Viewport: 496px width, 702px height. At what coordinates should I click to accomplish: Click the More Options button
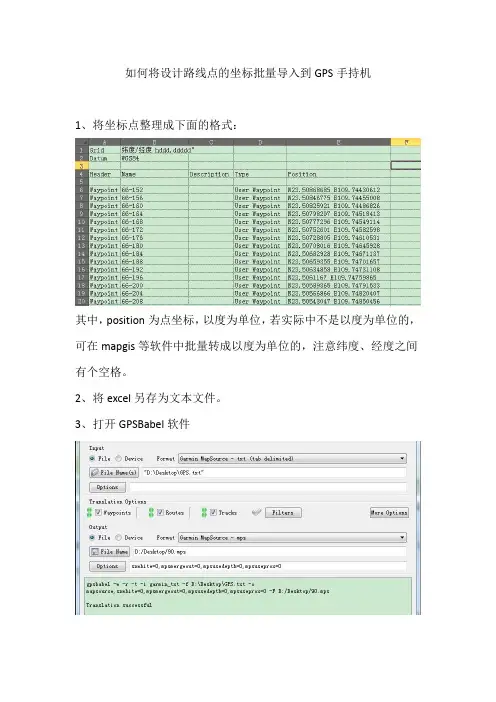[389, 513]
